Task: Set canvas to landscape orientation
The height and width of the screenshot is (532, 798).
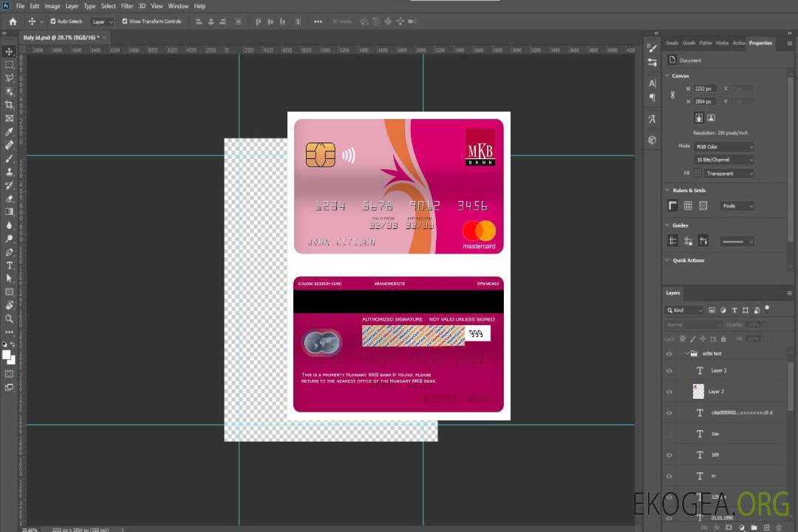Action: tap(711, 118)
